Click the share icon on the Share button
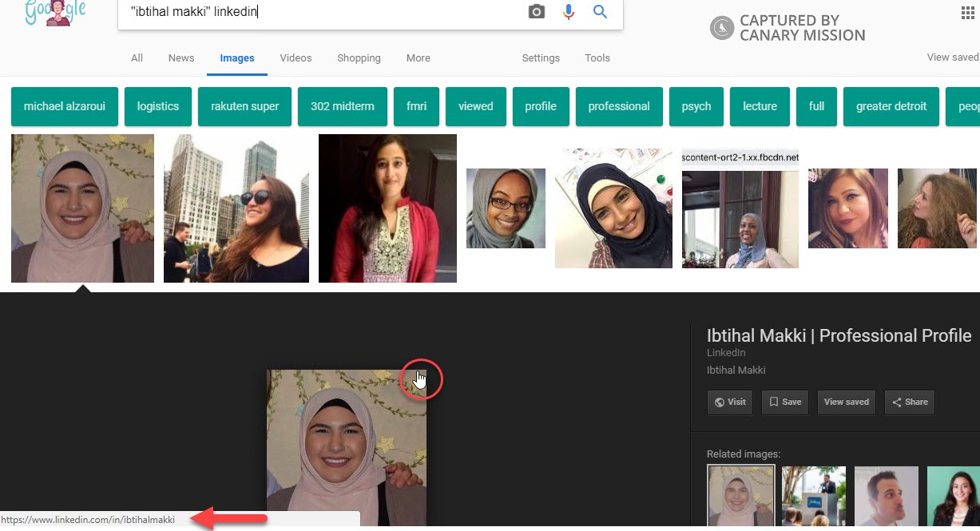980x531 pixels. click(x=896, y=402)
